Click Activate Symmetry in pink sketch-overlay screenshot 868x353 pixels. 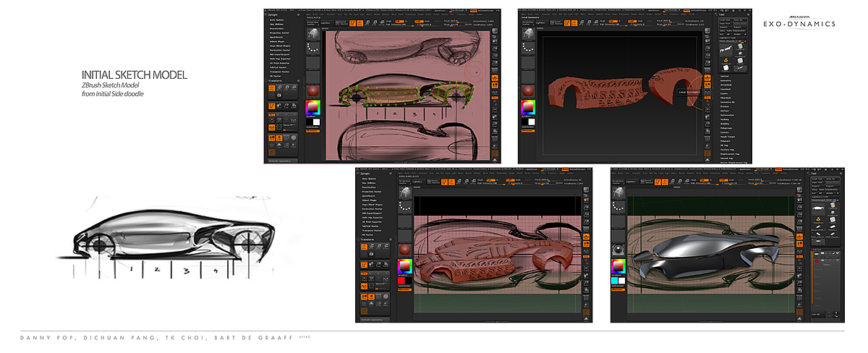pos(283,161)
